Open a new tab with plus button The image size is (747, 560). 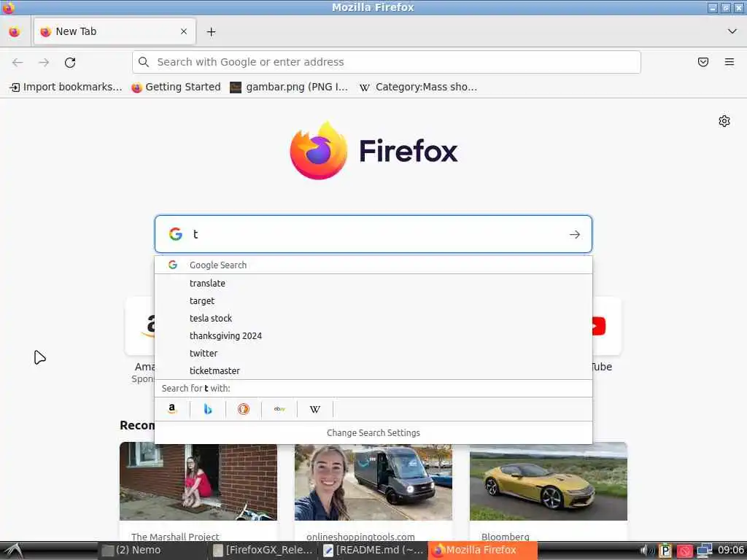tap(211, 32)
